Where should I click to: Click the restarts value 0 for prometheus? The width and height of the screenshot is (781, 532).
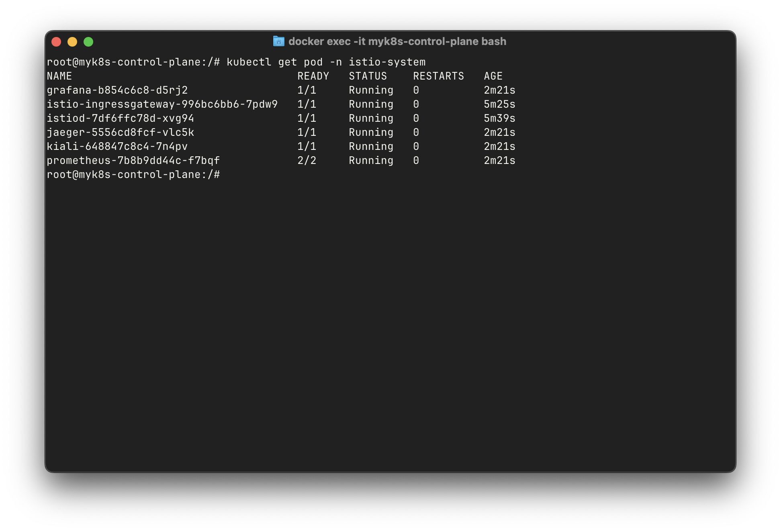[416, 161]
